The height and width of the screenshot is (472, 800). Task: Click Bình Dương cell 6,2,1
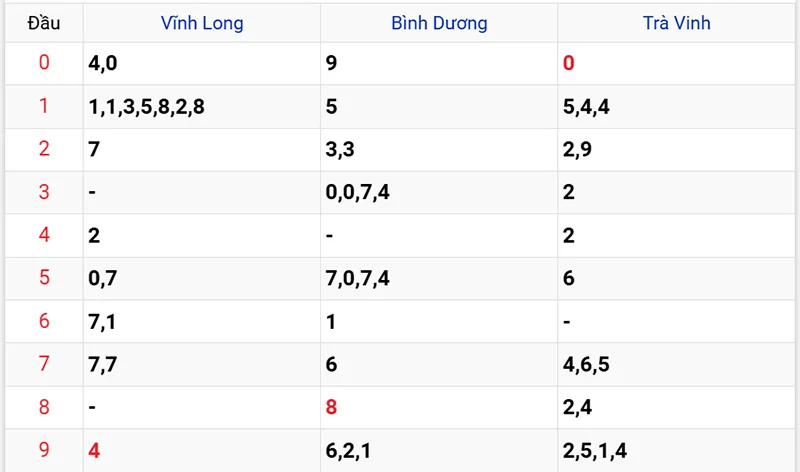pos(348,451)
